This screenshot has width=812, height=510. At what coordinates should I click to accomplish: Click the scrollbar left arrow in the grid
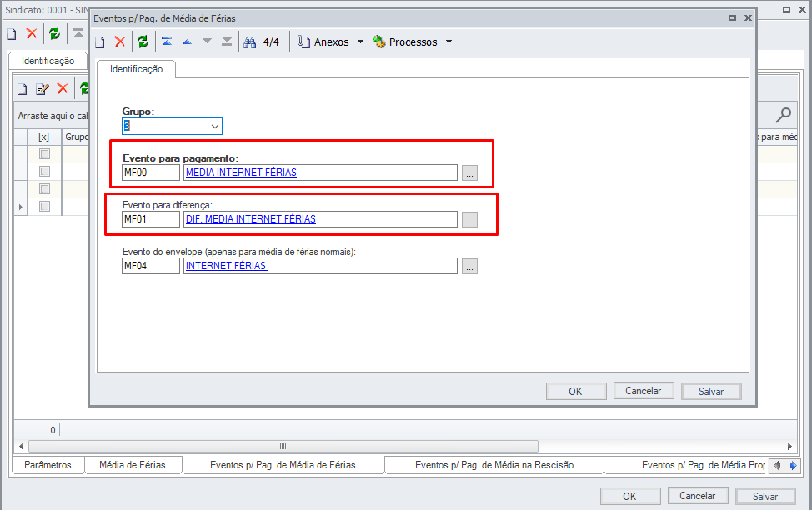pos(21,447)
